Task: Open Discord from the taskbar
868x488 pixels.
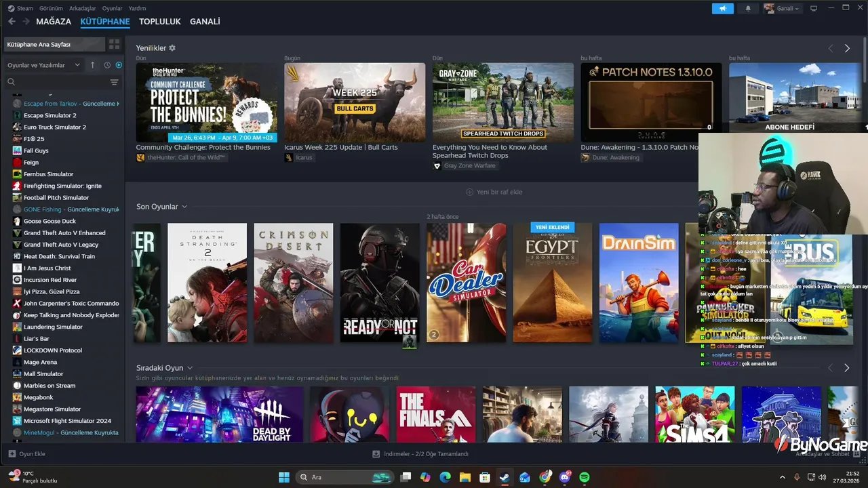Action: tap(565, 477)
